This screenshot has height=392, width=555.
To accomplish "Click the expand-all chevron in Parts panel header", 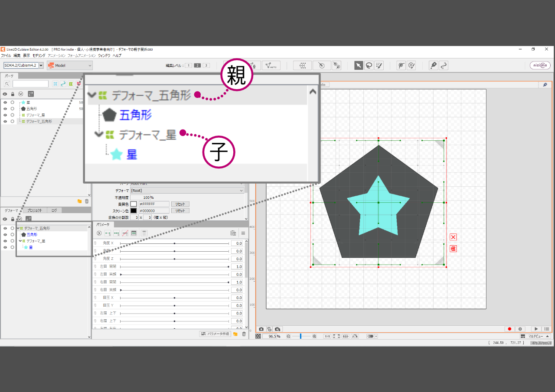I will click(x=20, y=94).
